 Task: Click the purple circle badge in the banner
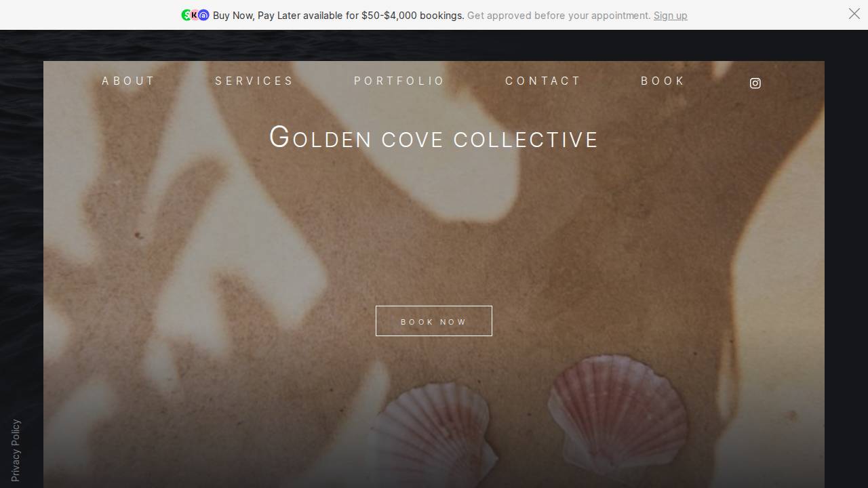point(203,15)
